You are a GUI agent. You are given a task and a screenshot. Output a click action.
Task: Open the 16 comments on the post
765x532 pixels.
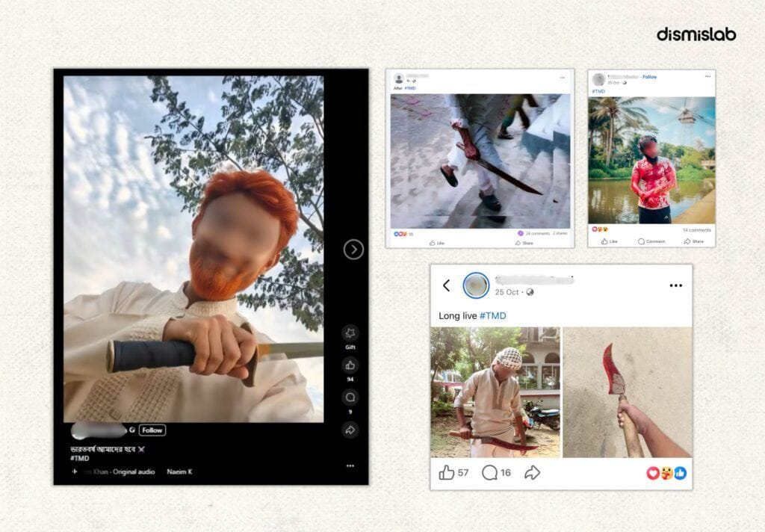coord(489,472)
